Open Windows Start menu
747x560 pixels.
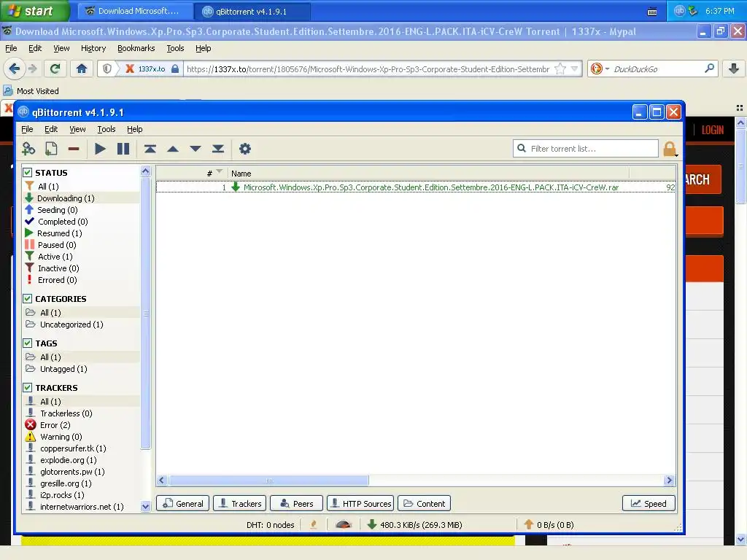coord(34,11)
